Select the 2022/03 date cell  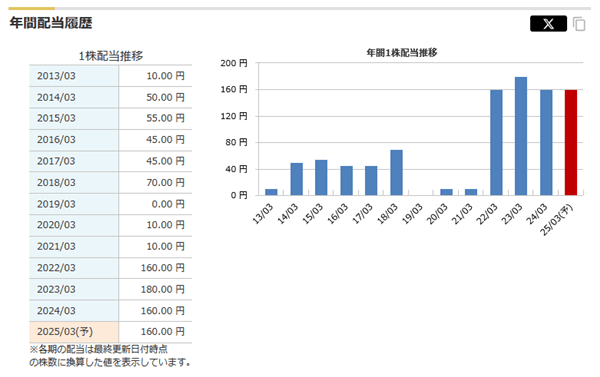(x=74, y=268)
